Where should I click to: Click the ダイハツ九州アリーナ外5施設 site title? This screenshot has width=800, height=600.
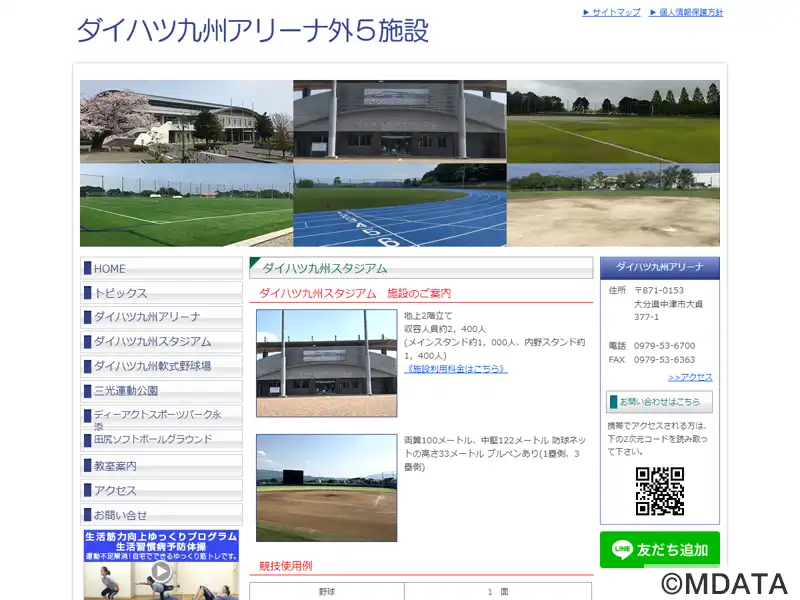point(253,31)
